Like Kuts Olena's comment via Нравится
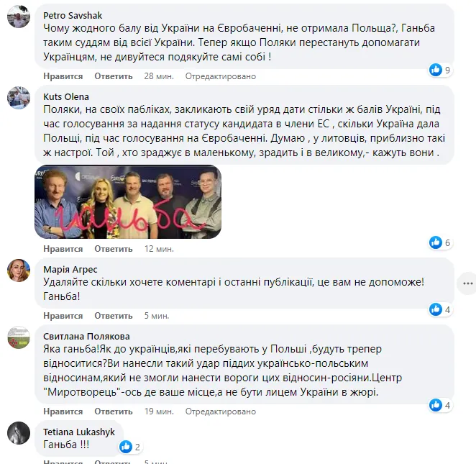The width and height of the screenshot is (476, 464). 63,249
